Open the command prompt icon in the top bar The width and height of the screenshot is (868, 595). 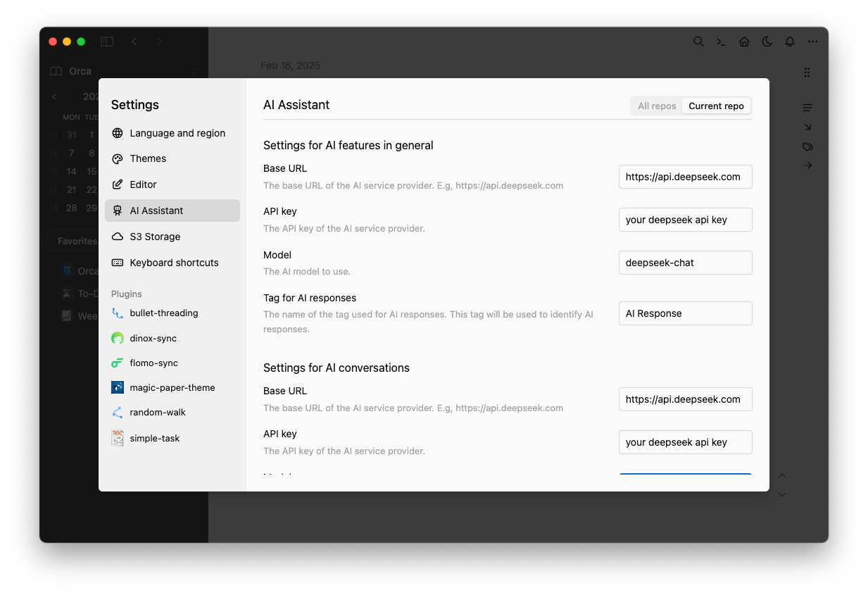tap(721, 42)
